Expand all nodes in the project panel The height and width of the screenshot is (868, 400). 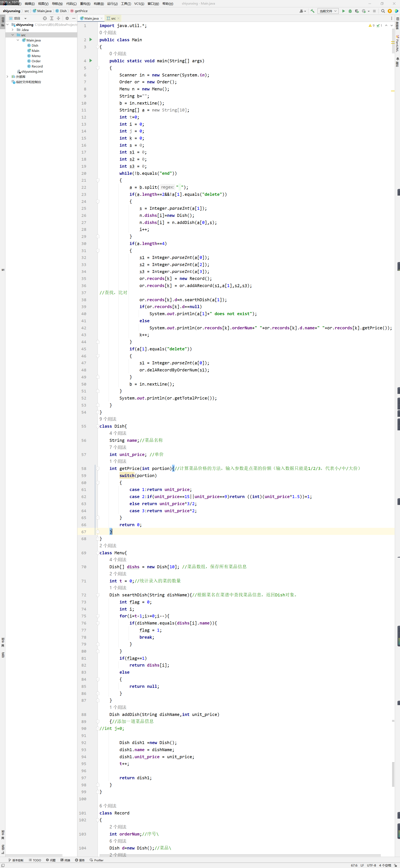pyautogui.click(x=52, y=19)
